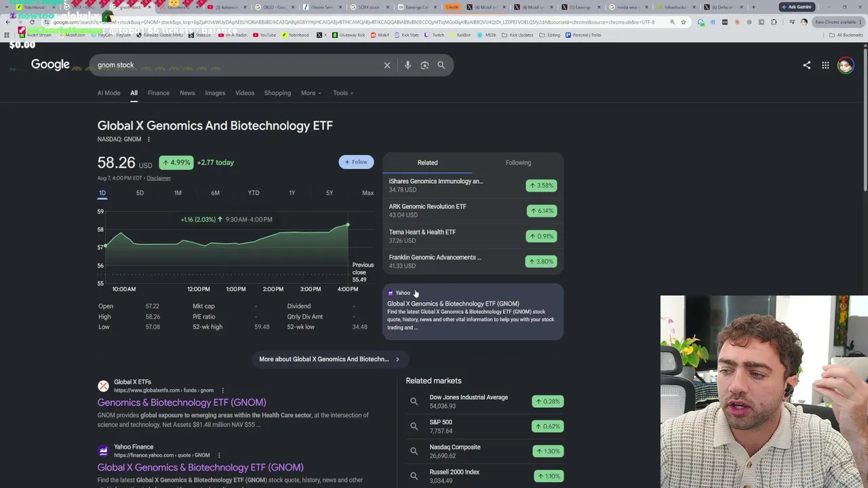Switch to the Images search tab
The height and width of the screenshot is (488, 868).
tap(215, 93)
